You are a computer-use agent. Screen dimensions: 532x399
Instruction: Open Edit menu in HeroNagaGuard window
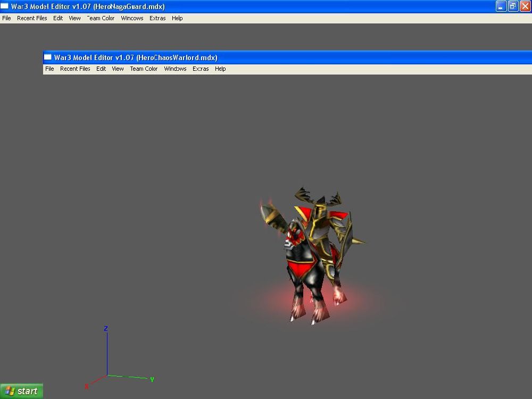pos(58,18)
